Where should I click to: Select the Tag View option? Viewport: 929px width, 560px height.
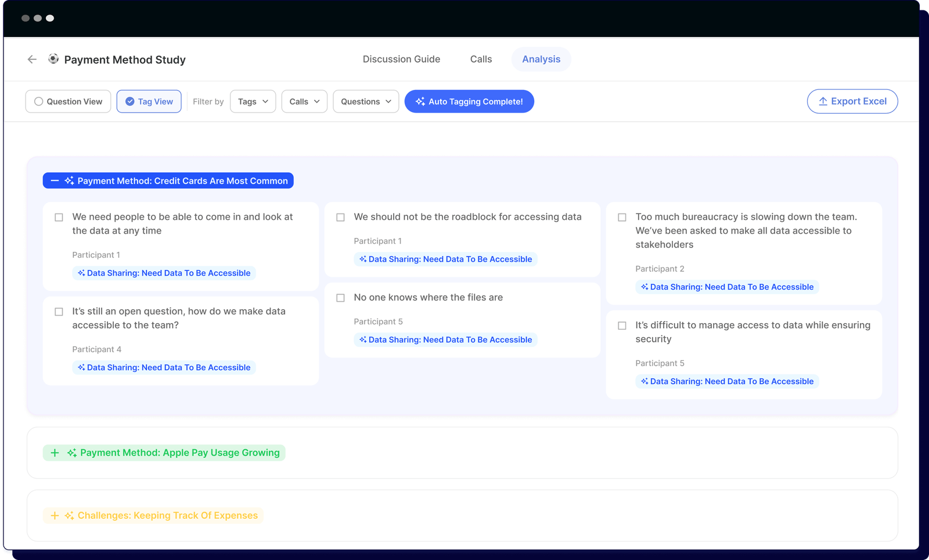click(x=149, y=102)
